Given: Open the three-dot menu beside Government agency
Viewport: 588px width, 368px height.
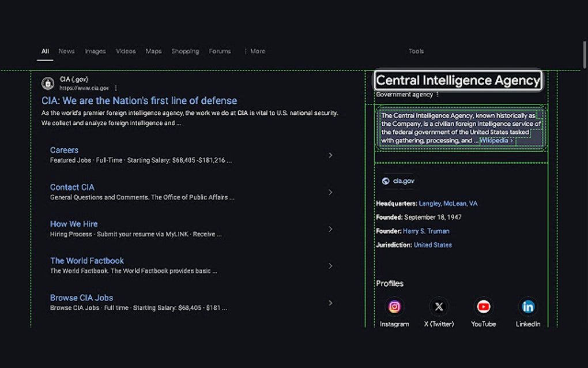Looking at the screenshot, I should tap(437, 94).
